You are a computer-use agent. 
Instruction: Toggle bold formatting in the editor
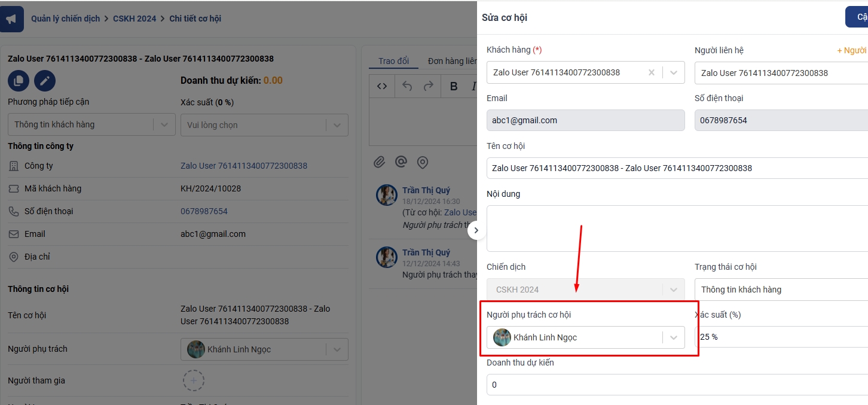click(x=454, y=86)
